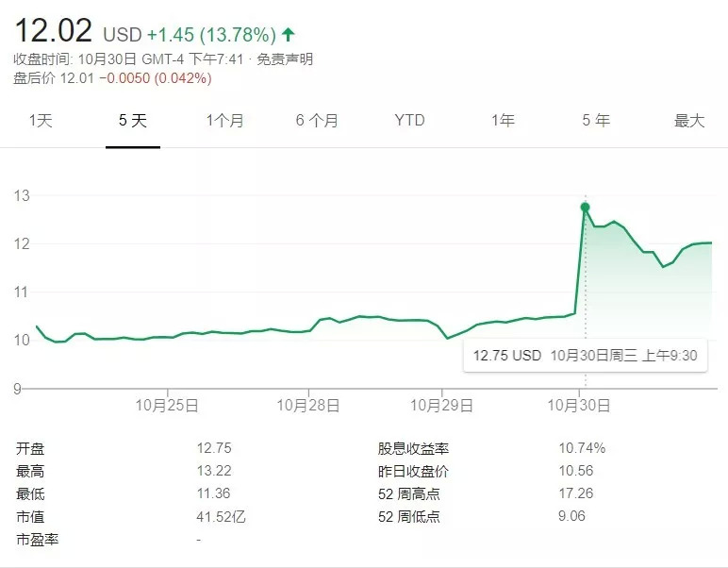This screenshot has height=568, width=728.
Task: View the 5 年 chart tab
Action: pos(595,121)
